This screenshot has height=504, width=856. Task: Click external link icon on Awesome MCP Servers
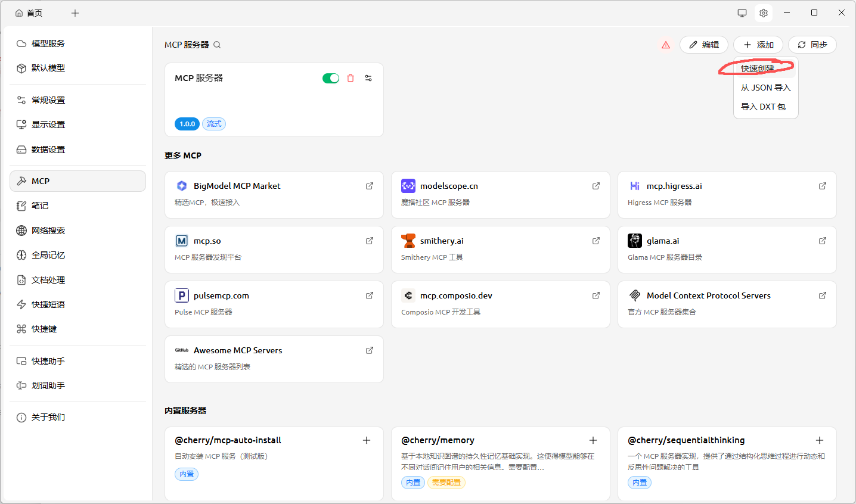click(370, 350)
